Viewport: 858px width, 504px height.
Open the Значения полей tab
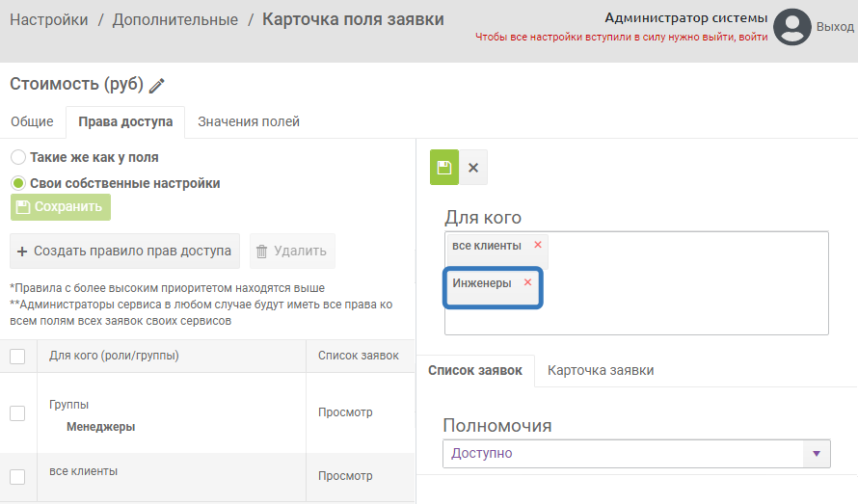(x=249, y=121)
